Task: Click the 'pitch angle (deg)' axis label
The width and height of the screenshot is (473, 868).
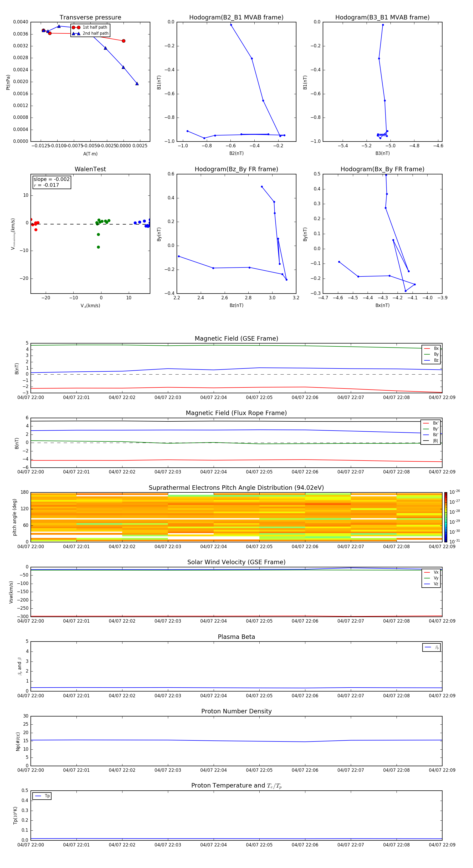Action: click(x=14, y=517)
